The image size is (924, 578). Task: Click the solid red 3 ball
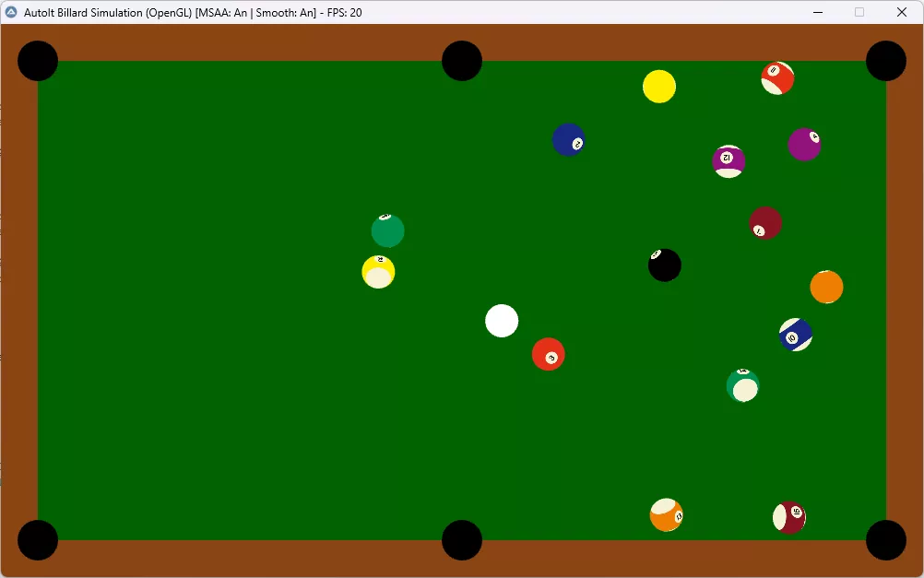pos(549,354)
